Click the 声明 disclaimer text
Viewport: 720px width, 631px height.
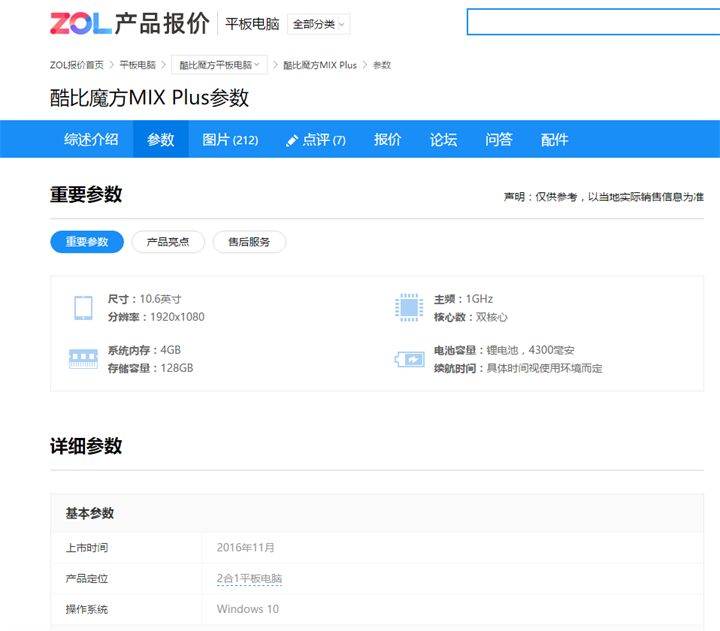(604, 197)
